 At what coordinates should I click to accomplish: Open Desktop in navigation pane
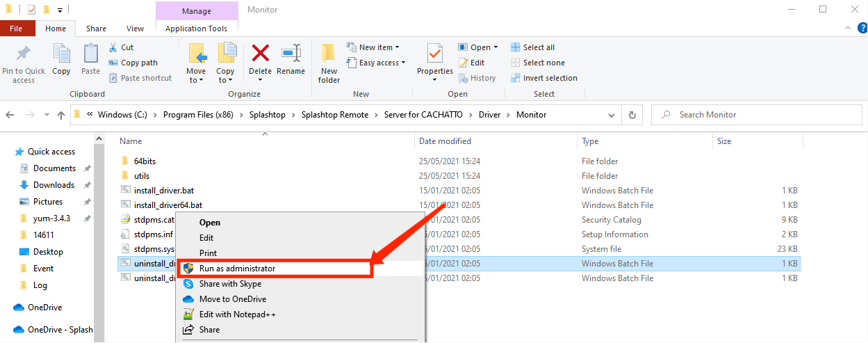click(x=48, y=252)
